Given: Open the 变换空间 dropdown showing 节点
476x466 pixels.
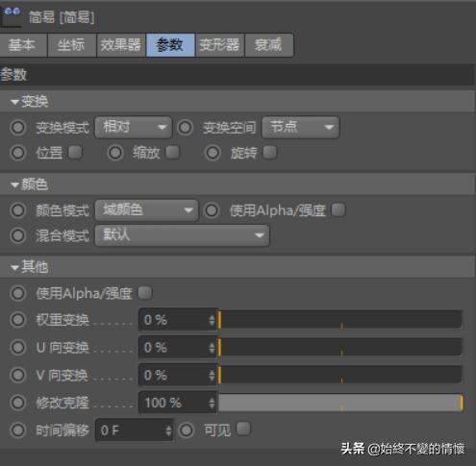Looking at the screenshot, I should click(300, 128).
